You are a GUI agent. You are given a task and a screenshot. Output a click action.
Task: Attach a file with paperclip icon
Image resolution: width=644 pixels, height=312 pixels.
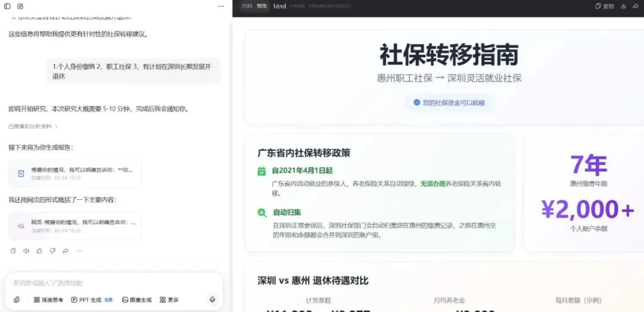[x=17, y=300]
